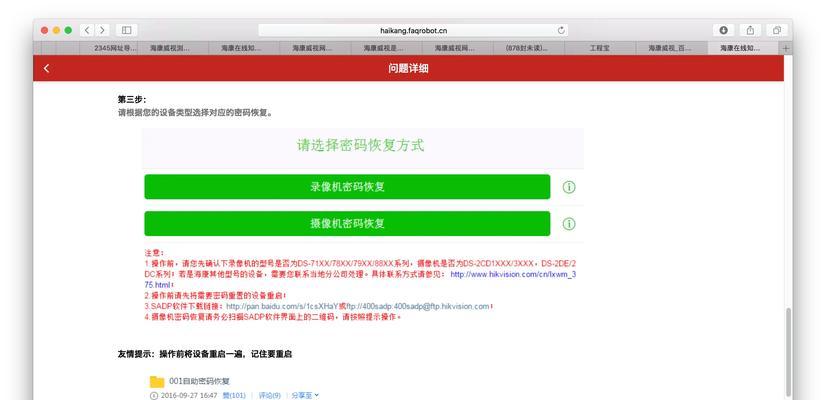Click the 请选择密码恢复方式 heading
Viewport: 826px width, 400px height.
coord(360,145)
